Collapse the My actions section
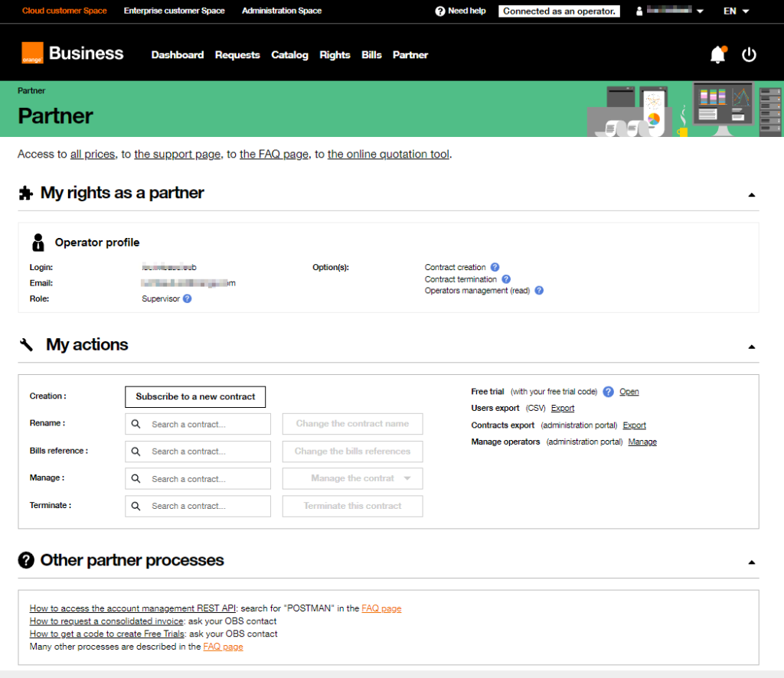Screen dimensions: 784x678 [x=752, y=347]
